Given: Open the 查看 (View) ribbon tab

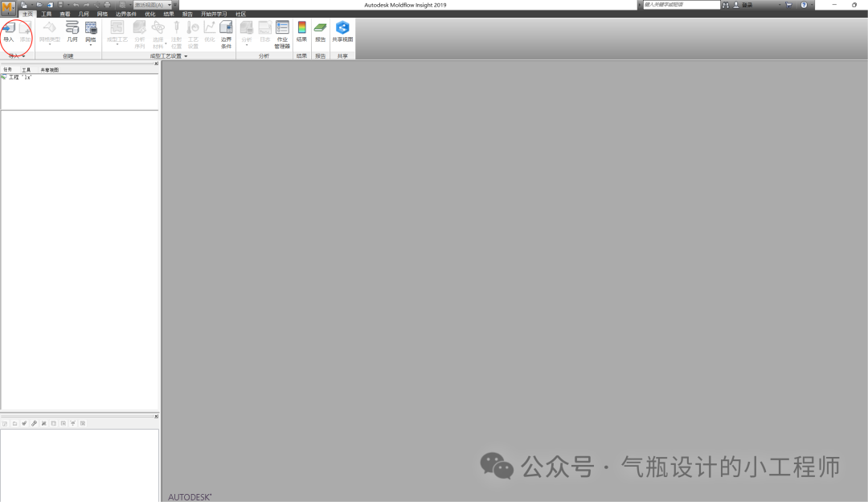Looking at the screenshot, I should pyautogui.click(x=65, y=14).
